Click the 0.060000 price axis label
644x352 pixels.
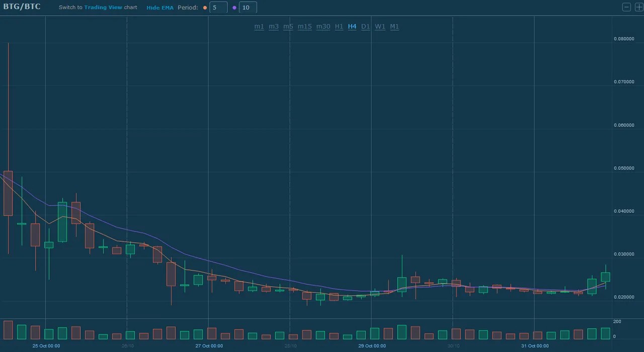[x=624, y=125]
